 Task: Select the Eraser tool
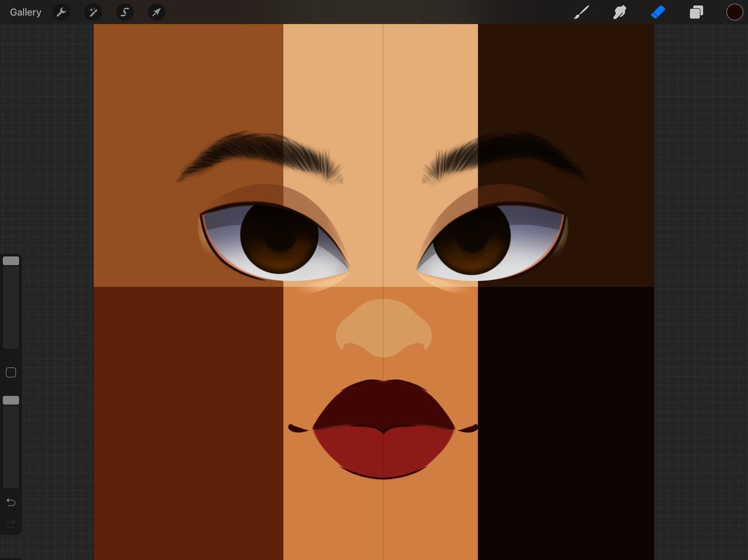(x=658, y=12)
